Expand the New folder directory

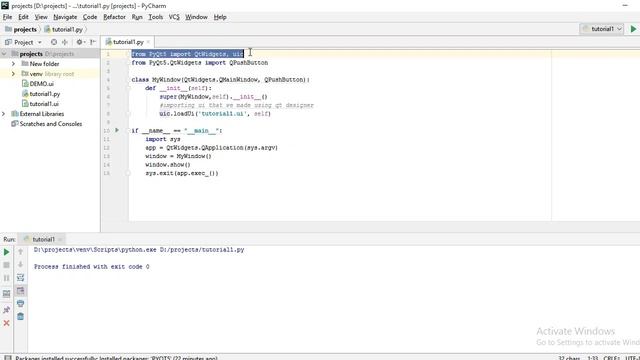(13, 64)
